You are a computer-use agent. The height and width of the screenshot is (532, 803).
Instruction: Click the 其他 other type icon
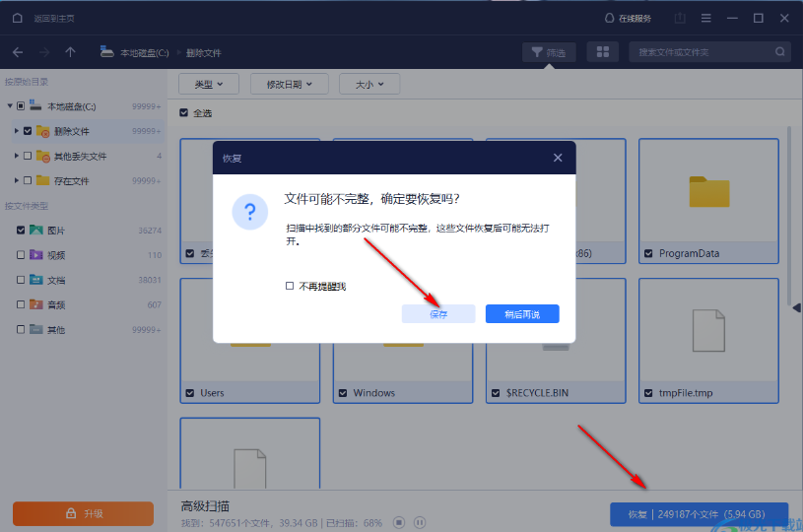tap(36, 329)
